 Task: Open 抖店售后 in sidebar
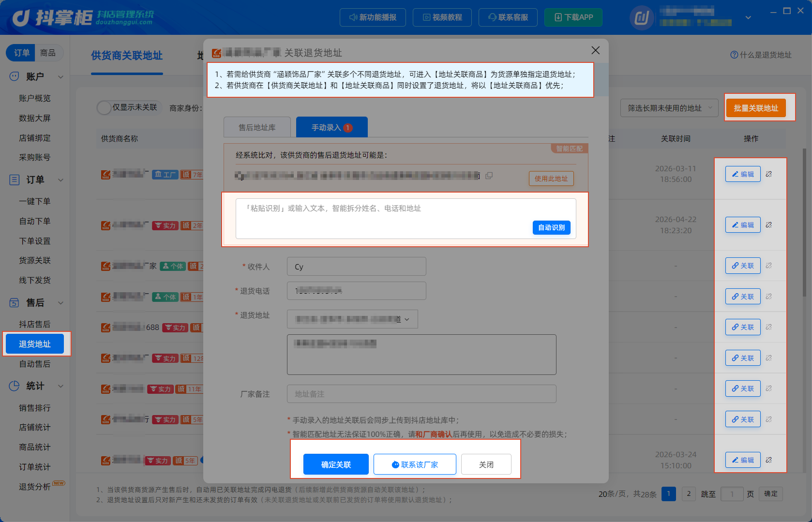(35, 324)
